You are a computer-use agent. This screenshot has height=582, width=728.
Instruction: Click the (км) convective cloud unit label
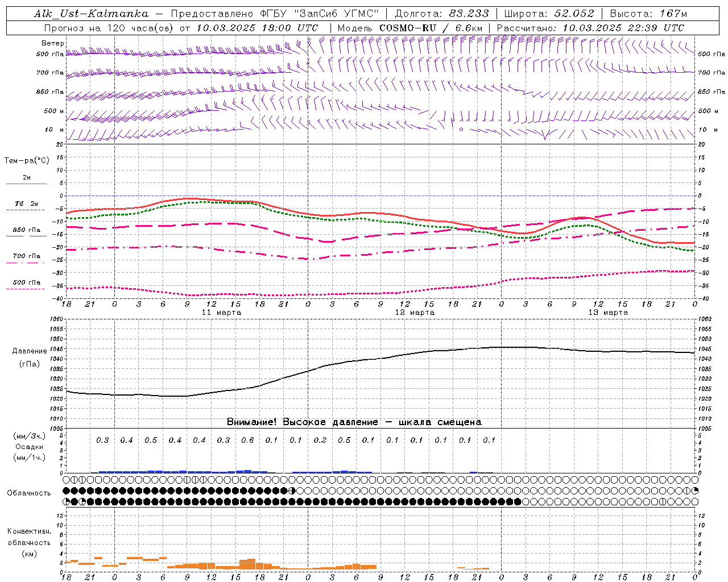(29, 554)
